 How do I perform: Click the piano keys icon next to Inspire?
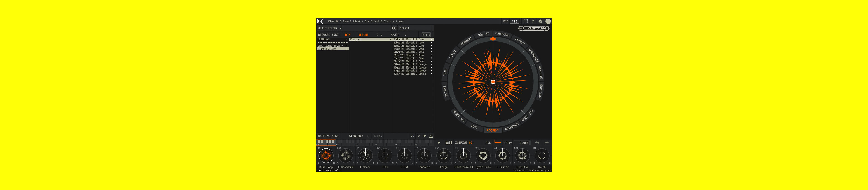448,143
